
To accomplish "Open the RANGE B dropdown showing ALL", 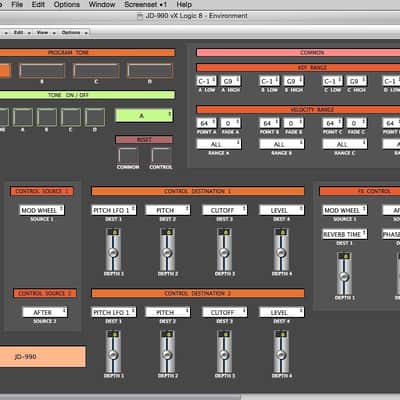I will [x=282, y=144].
